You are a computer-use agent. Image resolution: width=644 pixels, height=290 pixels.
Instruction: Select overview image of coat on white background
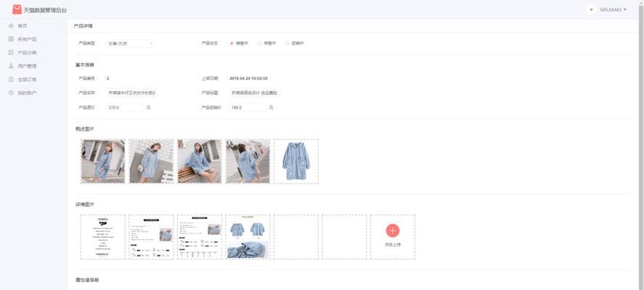(x=296, y=161)
